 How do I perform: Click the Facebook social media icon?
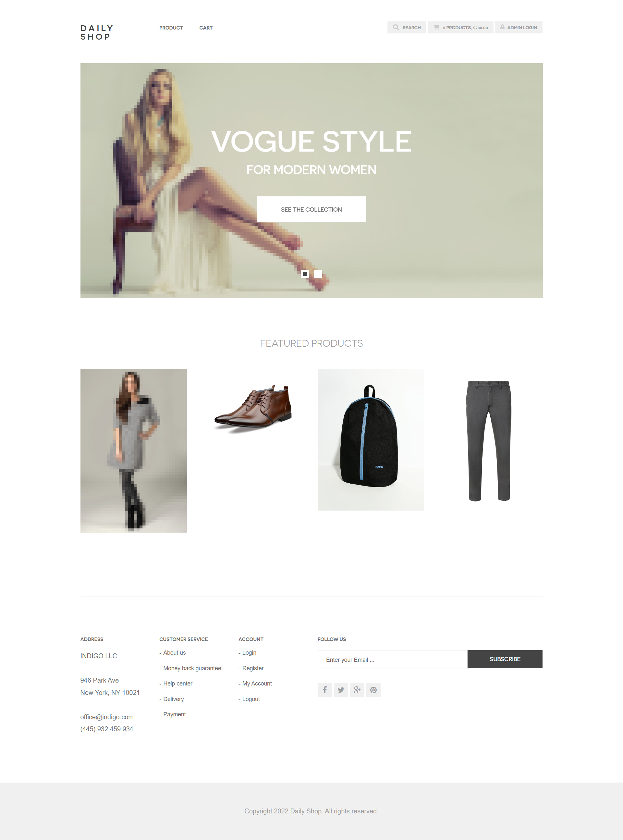323,689
